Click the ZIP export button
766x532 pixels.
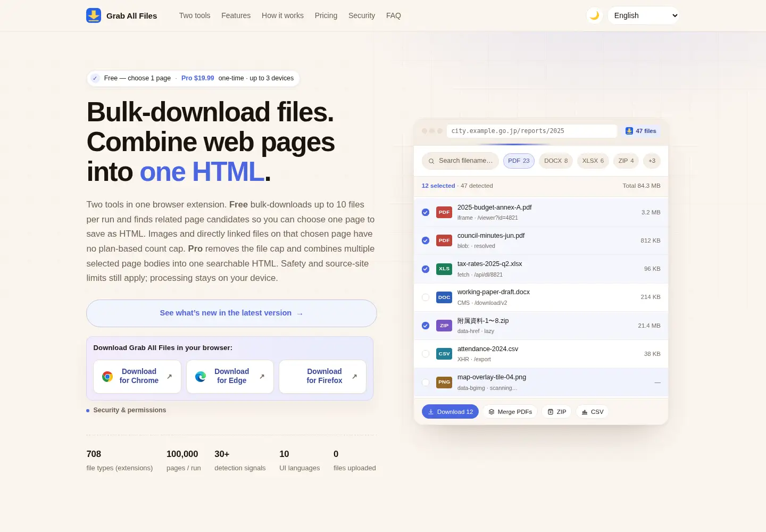(x=557, y=412)
